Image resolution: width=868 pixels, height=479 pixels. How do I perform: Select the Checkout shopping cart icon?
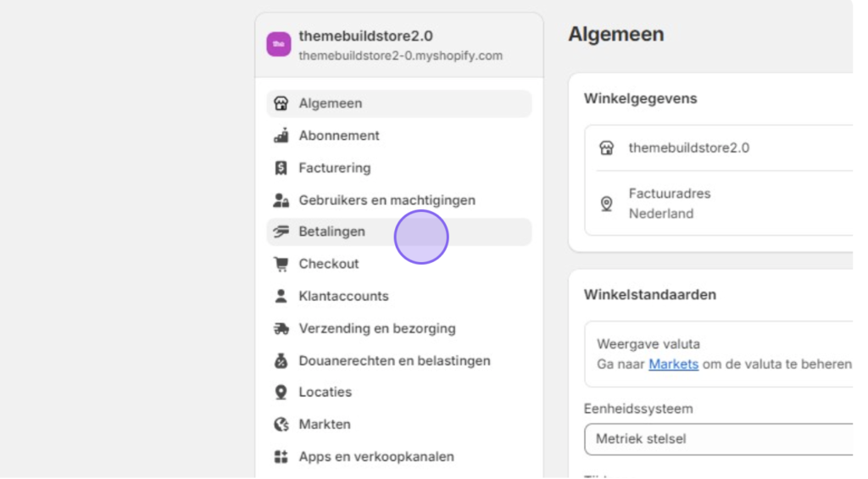[281, 265]
